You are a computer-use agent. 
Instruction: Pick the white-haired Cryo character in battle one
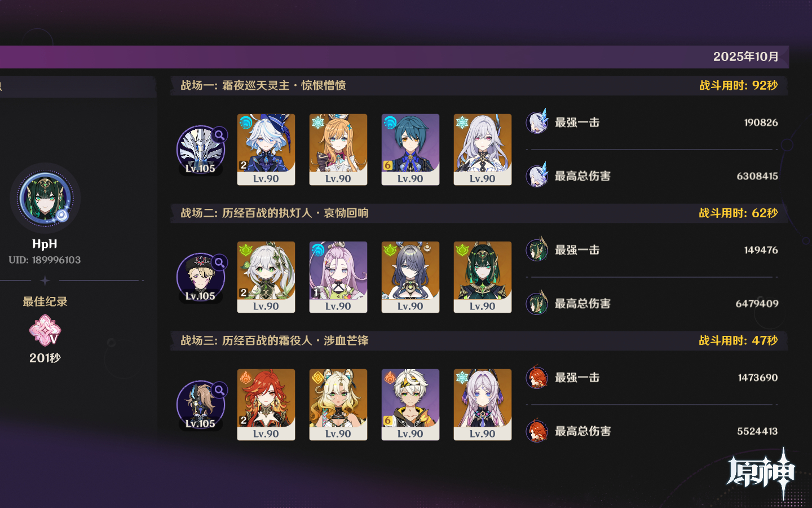pos(483,150)
